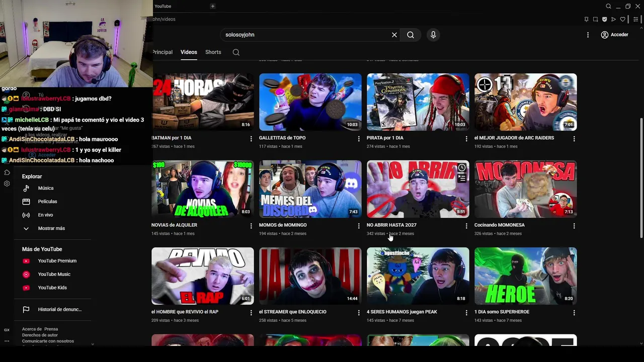Click 4 SERES HUMANOS juegan PEAK title
Image resolution: width=644 pixels, height=362 pixels.
pyautogui.click(x=401, y=312)
